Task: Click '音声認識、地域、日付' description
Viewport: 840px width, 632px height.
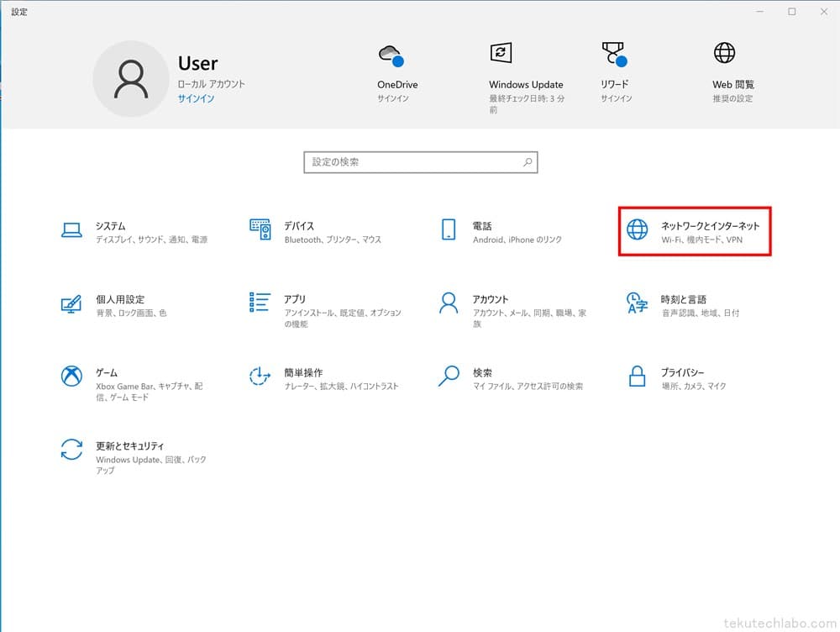Action: (701, 313)
